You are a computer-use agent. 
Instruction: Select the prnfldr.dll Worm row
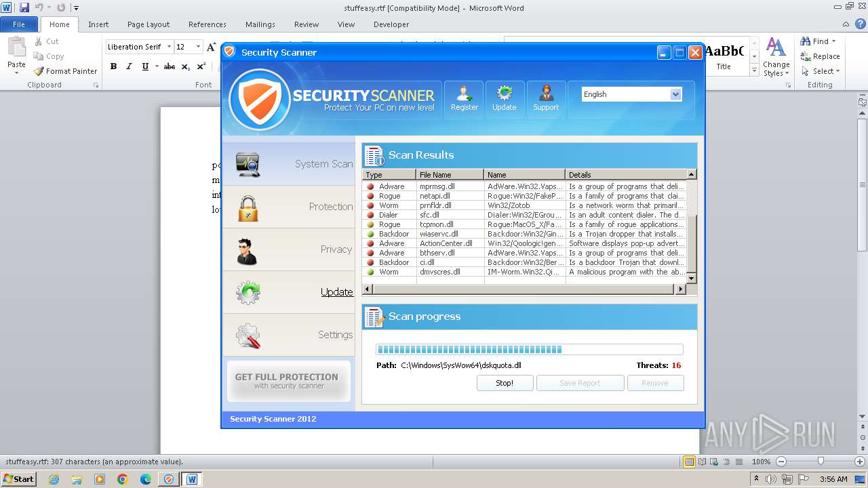point(525,205)
